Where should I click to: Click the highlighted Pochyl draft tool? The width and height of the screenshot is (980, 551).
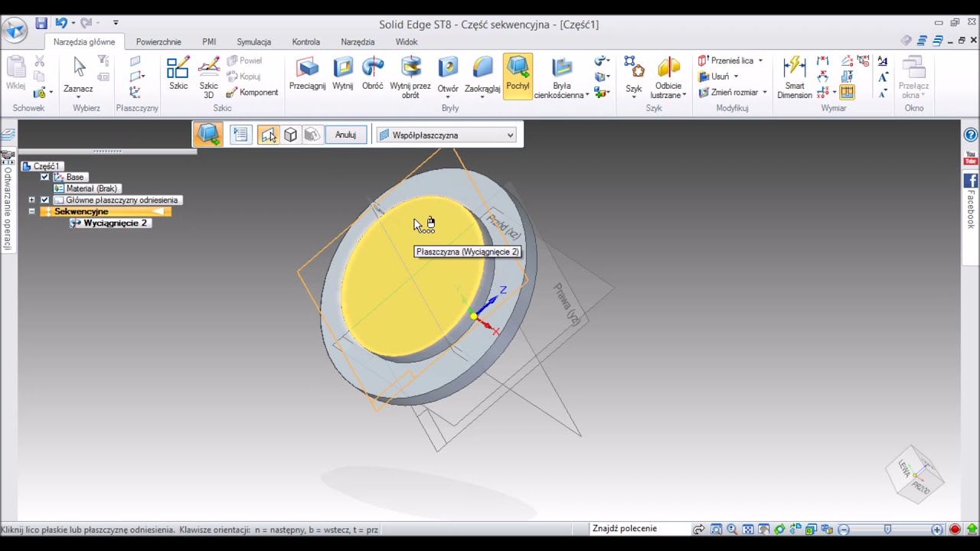tap(518, 75)
